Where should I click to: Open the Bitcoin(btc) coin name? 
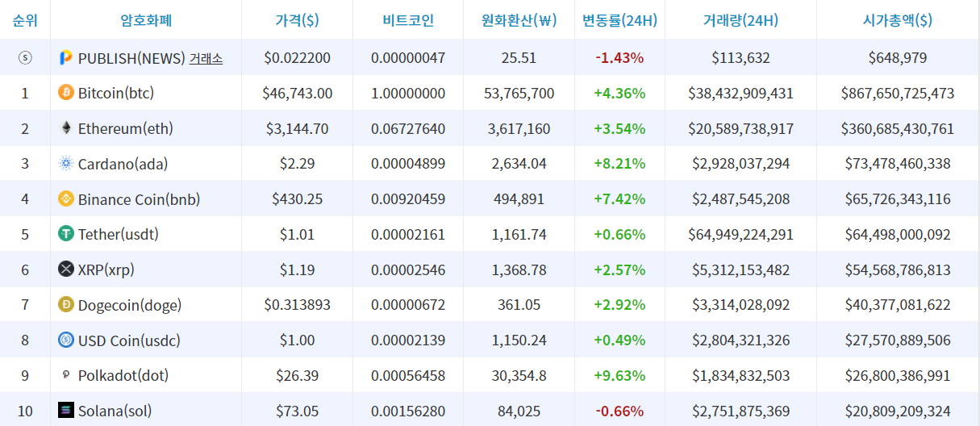click(x=116, y=93)
